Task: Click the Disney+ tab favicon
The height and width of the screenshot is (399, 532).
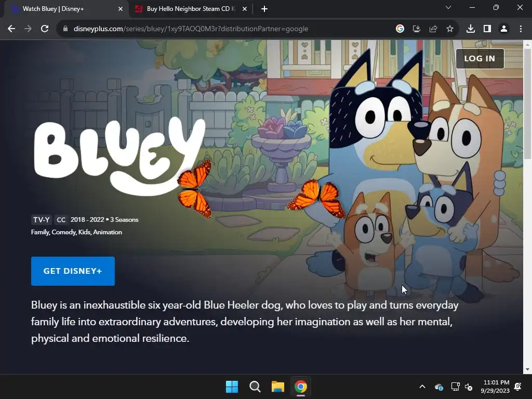Action: coord(15,9)
